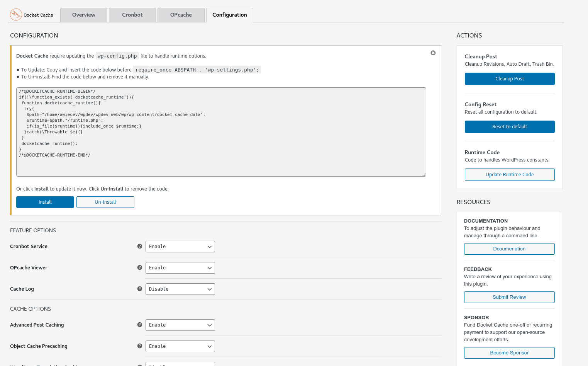The height and width of the screenshot is (366, 588).
Task: Open the Cache Log dropdown
Action: [180, 289]
